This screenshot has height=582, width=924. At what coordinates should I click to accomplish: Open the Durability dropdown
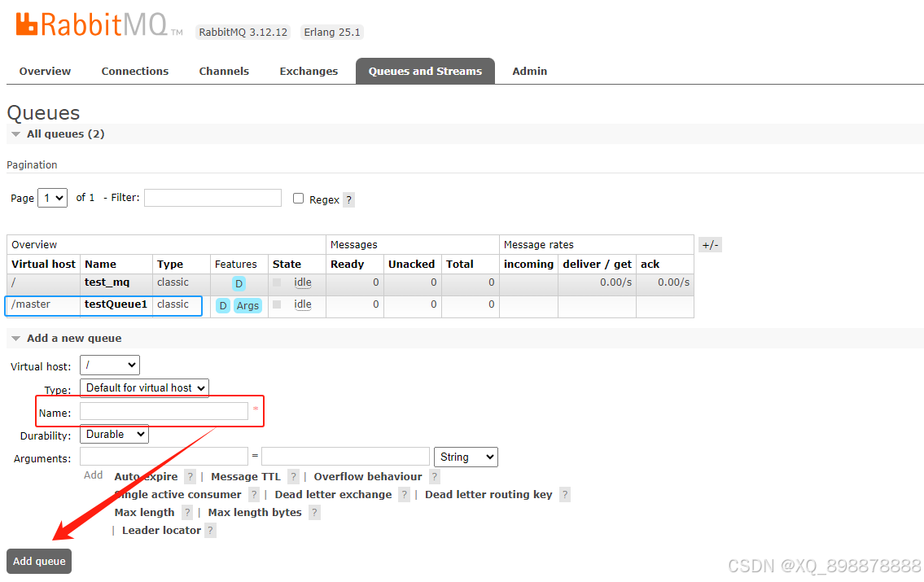coord(114,434)
